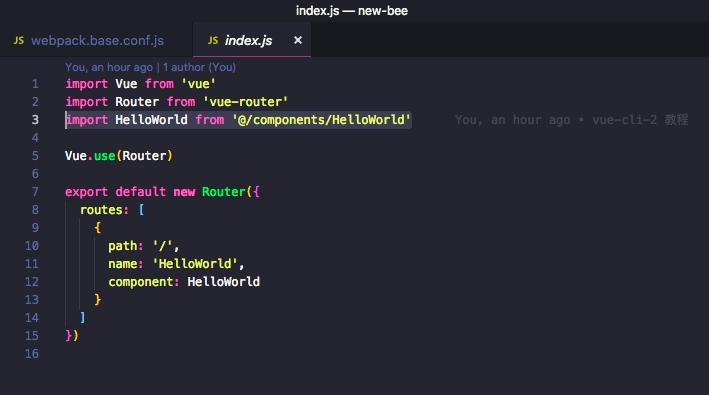Click line number 16 in the gutter
Image resolution: width=709 pixels, height=395 pixels.
32,354
